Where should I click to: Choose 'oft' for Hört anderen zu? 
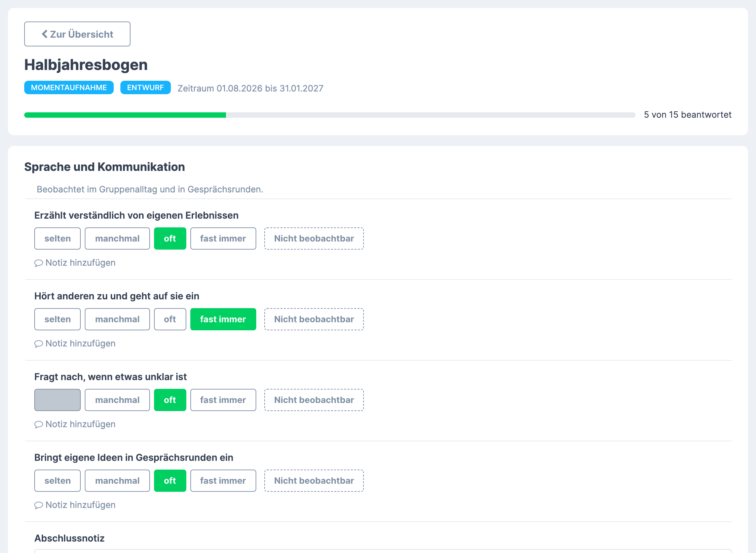(170, 319)
